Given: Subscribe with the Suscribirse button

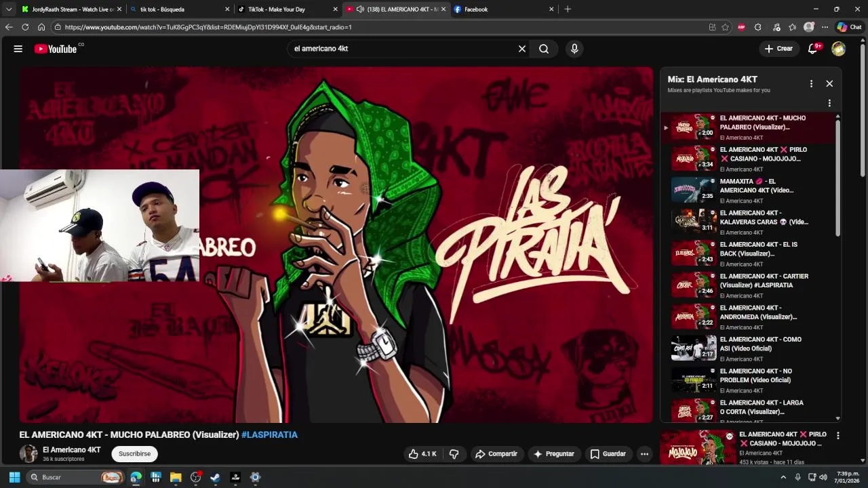Looking at the screenshot, I should (x=134, y=454).
